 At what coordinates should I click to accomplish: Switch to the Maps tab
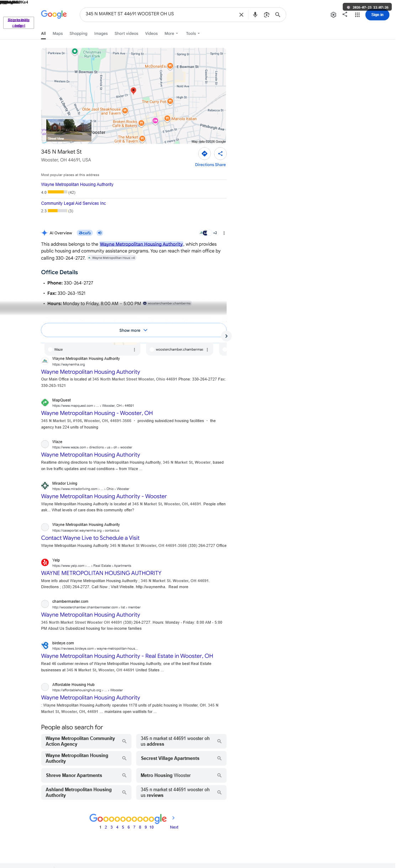click(58, 33)
